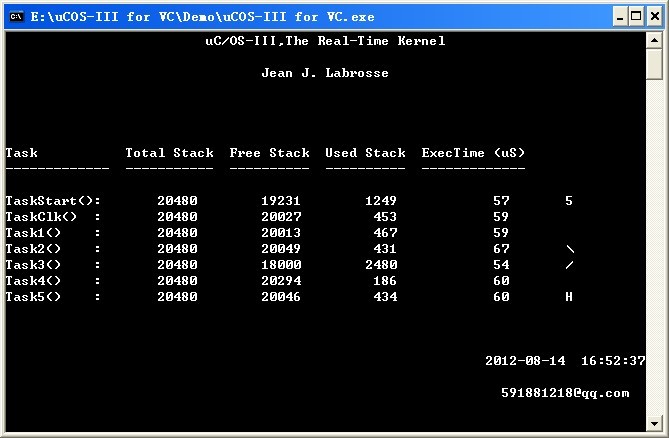Click the 'TaskClk()' row label
669x438 pixels.
pyautogui.click(x=41, y=217)
